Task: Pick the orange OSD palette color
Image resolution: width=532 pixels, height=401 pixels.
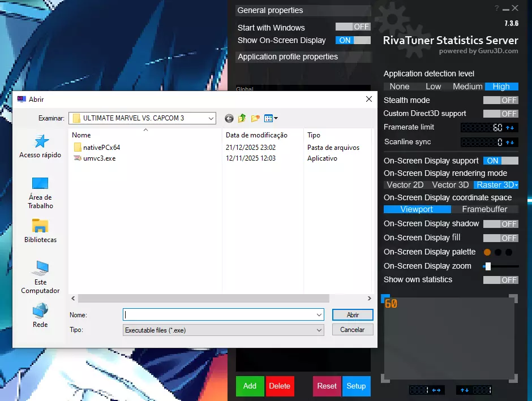Action: [x=487, y=252]
